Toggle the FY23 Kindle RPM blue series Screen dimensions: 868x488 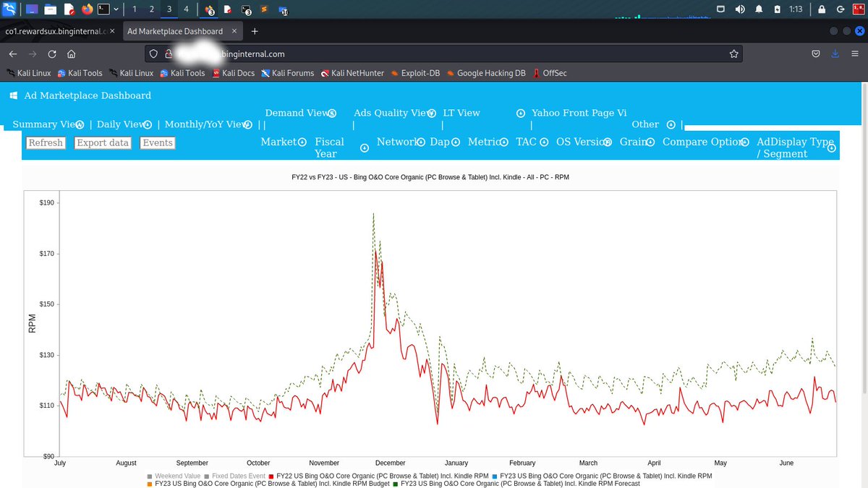click(x=602, y=476)
